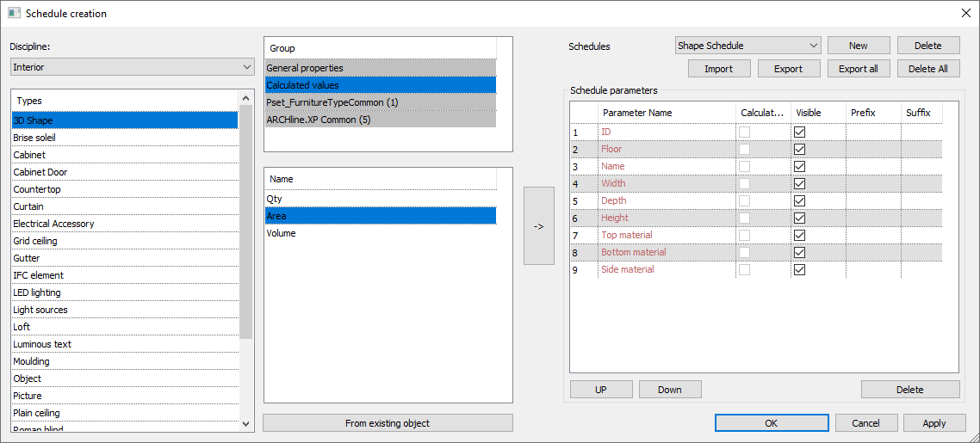
Task: Move the parameter UP
Action: (601, 390)
